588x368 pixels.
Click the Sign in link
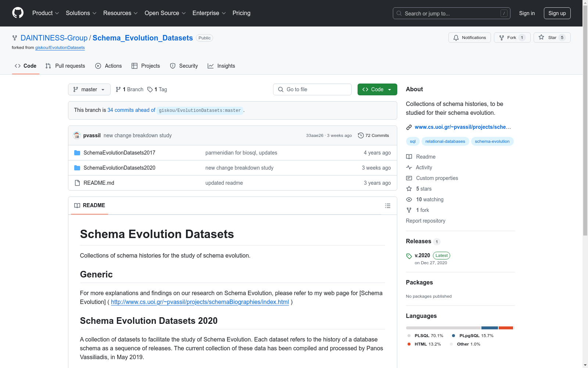pyautogui.click(x=527, y=13)
